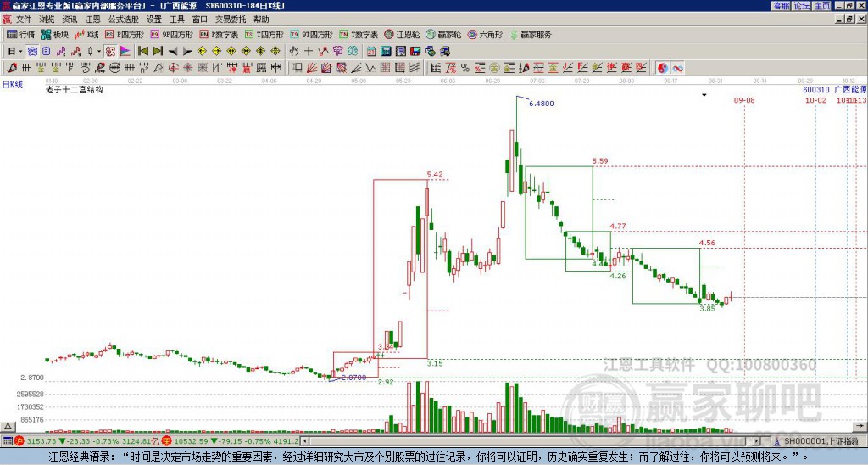Viewport: 868px width, 465px height.
Task: Select the crosshair plus tool
Action: (309, 52)
